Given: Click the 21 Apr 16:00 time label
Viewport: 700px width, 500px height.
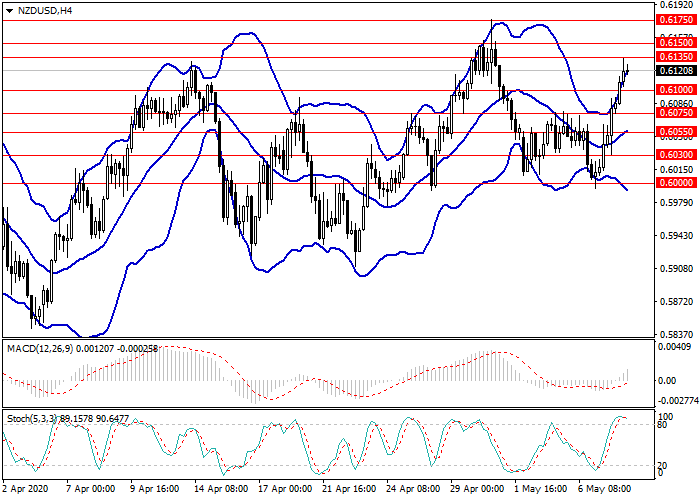Looking at the screenshot, I should tap(347, 491).
